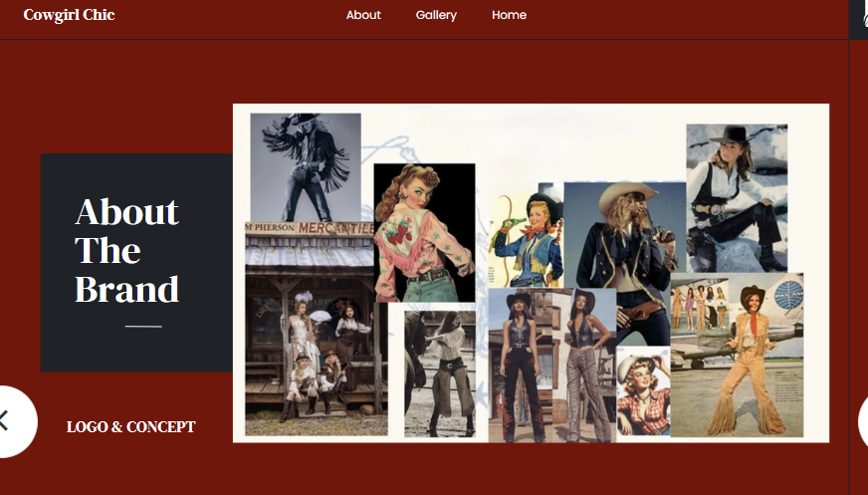Click the black-and-white cowgirl in chaps photo
Image resolution: width=868 pixels, height=495 pixels.
pyautogui.click(x=439, y=373)
